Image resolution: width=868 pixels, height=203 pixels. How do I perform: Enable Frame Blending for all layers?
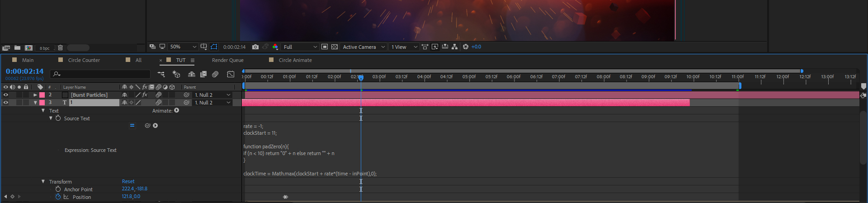(x=203, y=74)
